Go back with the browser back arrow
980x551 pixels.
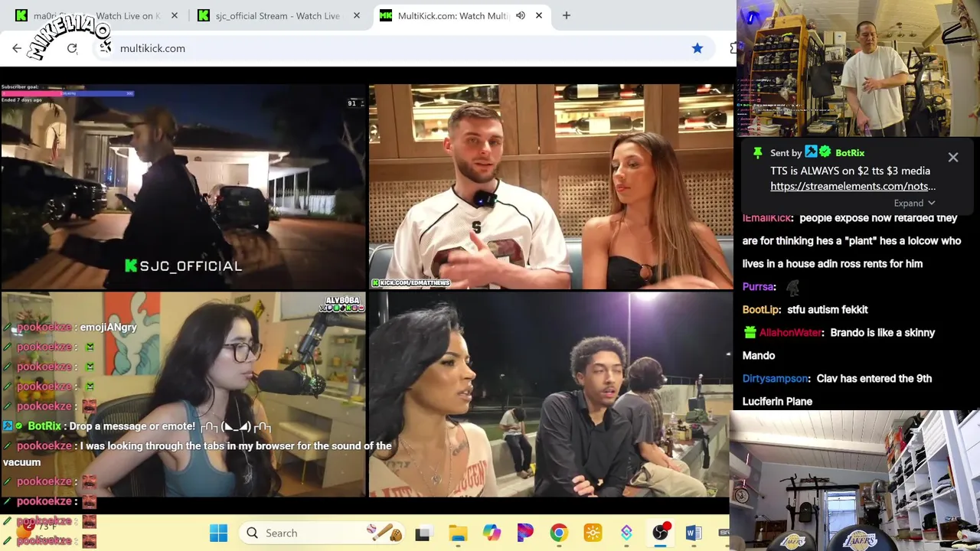tap(17, 48)
